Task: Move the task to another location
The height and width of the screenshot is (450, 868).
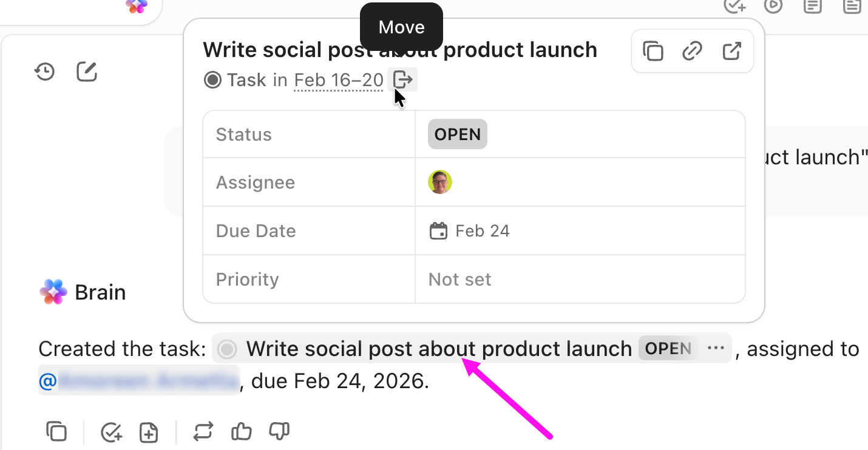Action: point(402,79)
